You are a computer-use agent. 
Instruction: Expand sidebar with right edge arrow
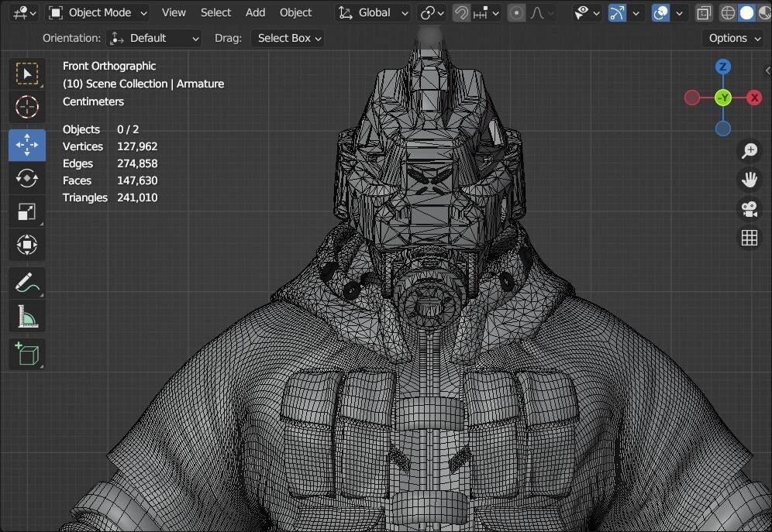[x=767, y=70]
